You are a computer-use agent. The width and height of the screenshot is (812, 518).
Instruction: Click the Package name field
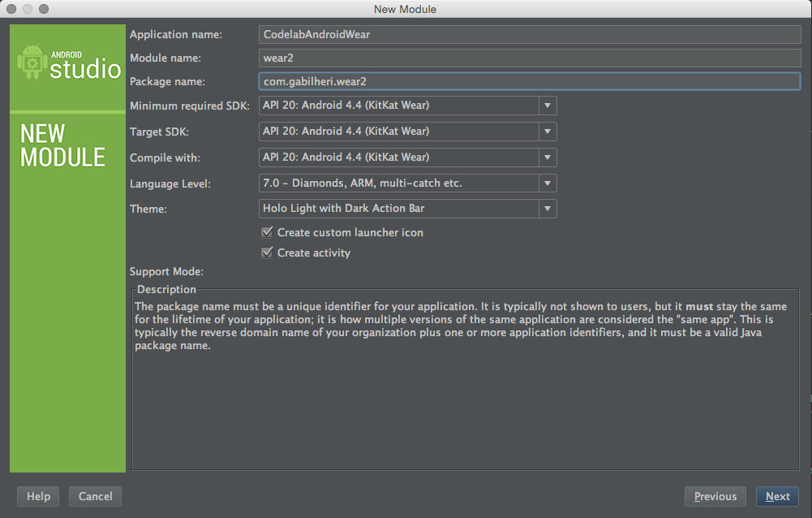click(529, 81)
